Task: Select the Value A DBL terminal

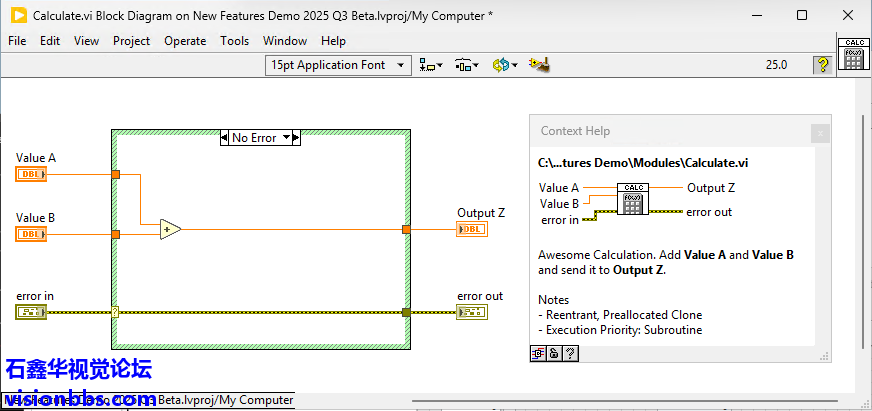Action: (31, 174)
